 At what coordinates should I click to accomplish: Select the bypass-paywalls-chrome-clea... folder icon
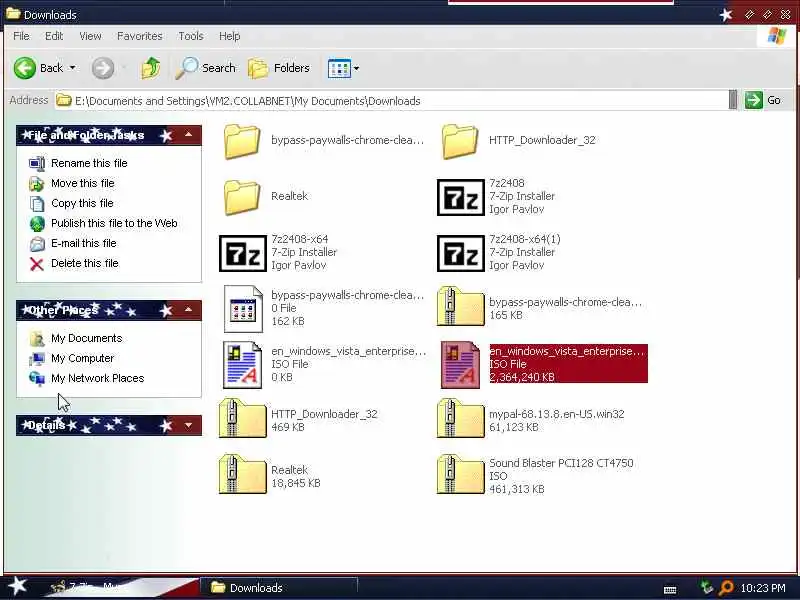click(242, 141)
